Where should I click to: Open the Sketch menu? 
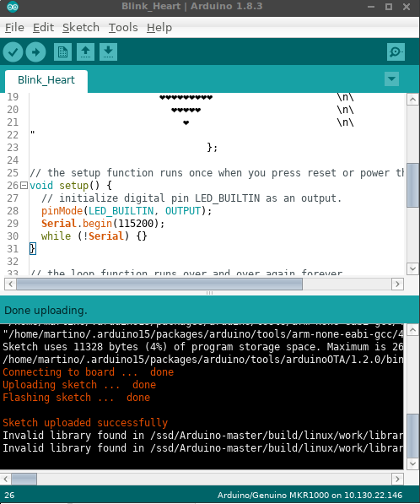tap(81, 28)
